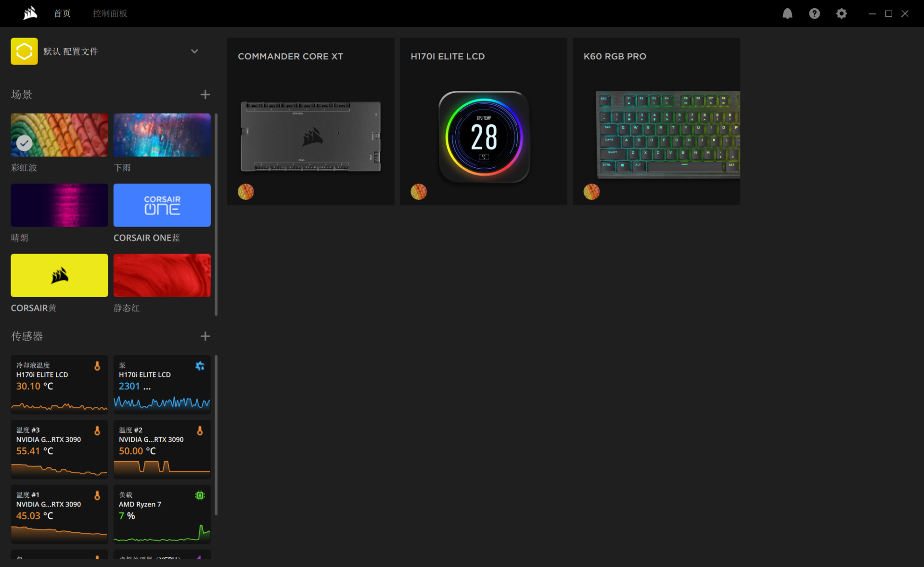
Task: Expand the 默认 配置文件 profile dropdown
Action: tap(194, 51)
